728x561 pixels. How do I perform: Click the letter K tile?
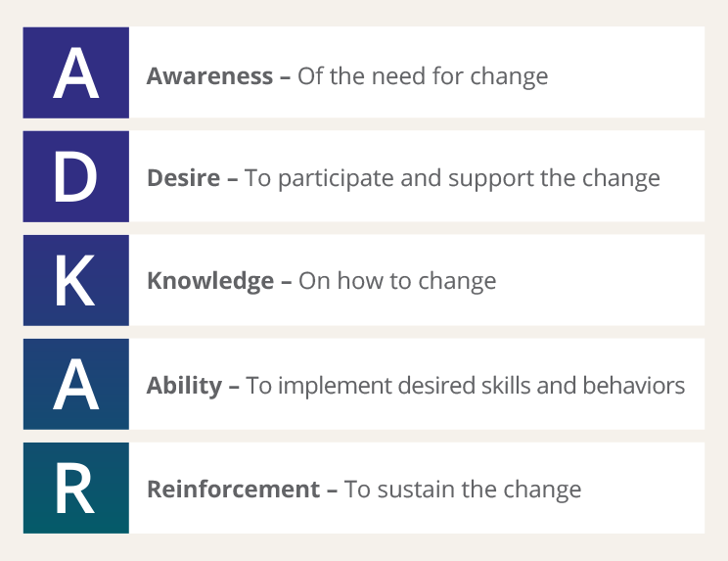point(76,280)
